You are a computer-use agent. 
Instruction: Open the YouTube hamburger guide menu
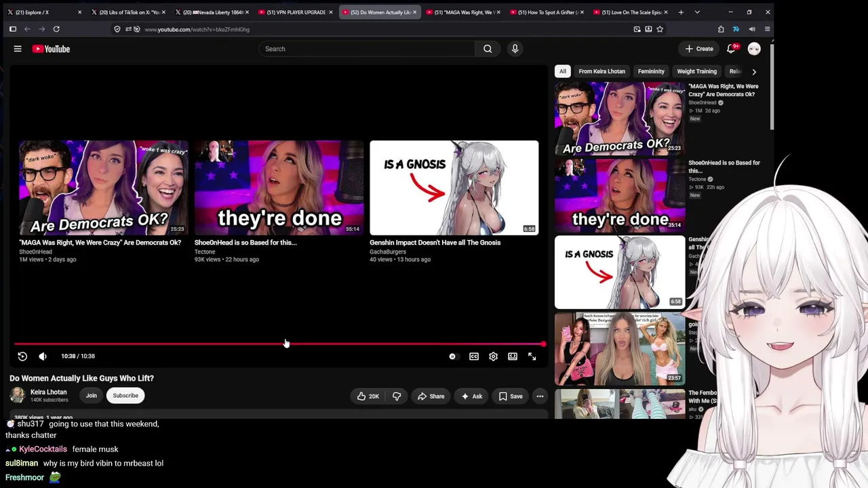pos(18,49)
